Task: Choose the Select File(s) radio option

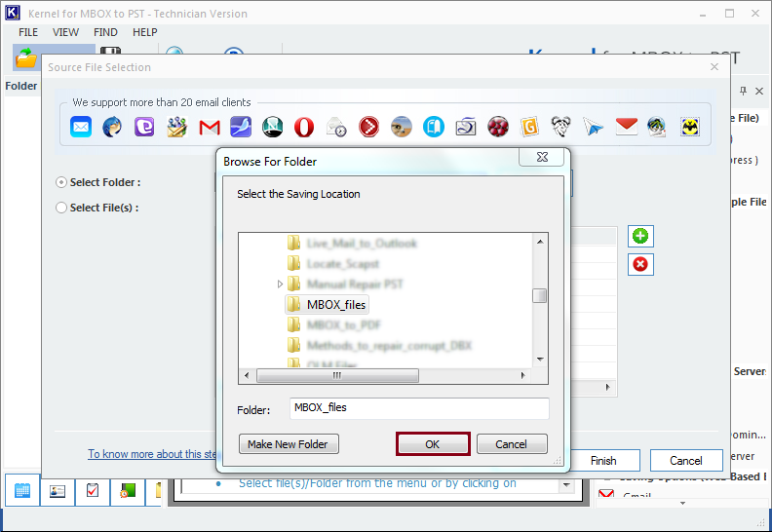Action: pyautogui.click(x=61, y=208)
